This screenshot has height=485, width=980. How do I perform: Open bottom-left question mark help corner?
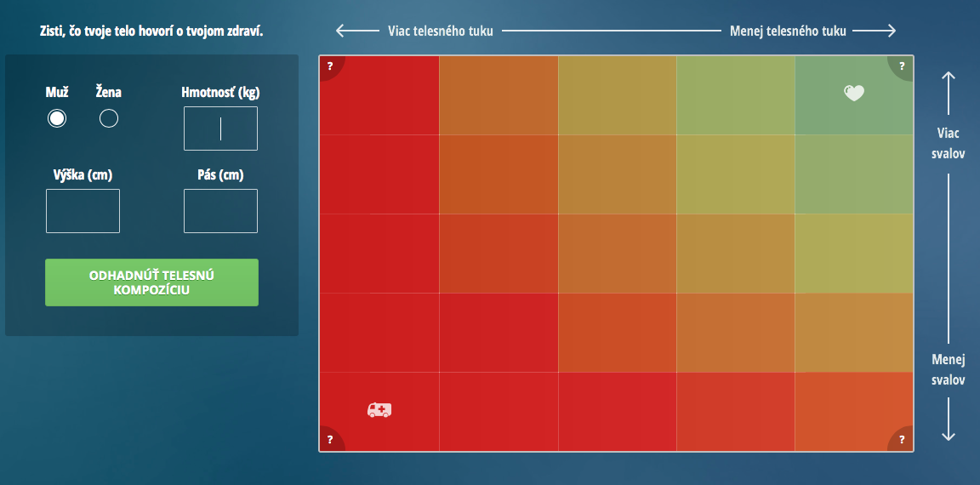pos(329,441)
